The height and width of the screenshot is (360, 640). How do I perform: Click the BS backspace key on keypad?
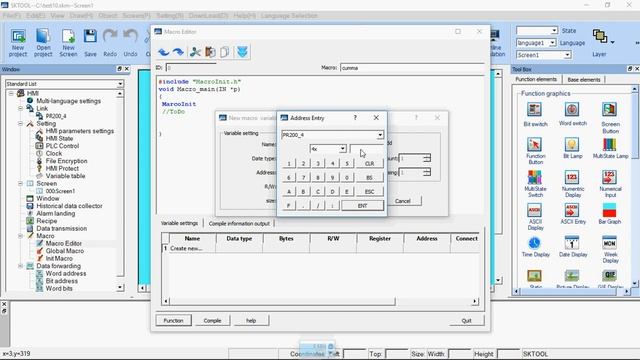pos(369,178)
